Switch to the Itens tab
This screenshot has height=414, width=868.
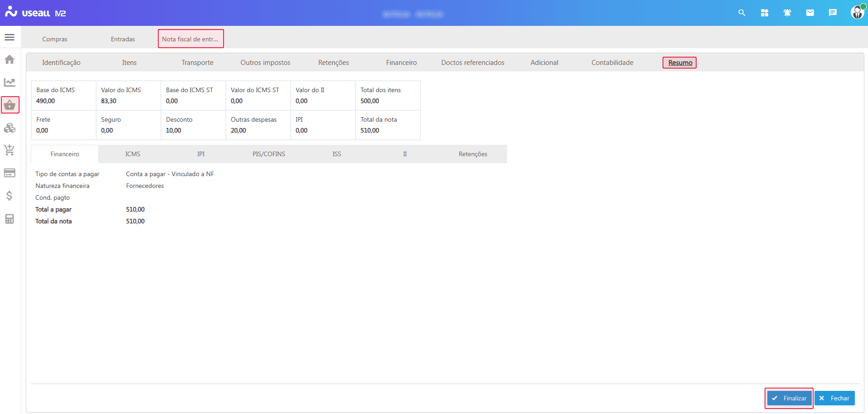(x=129, y=63)
